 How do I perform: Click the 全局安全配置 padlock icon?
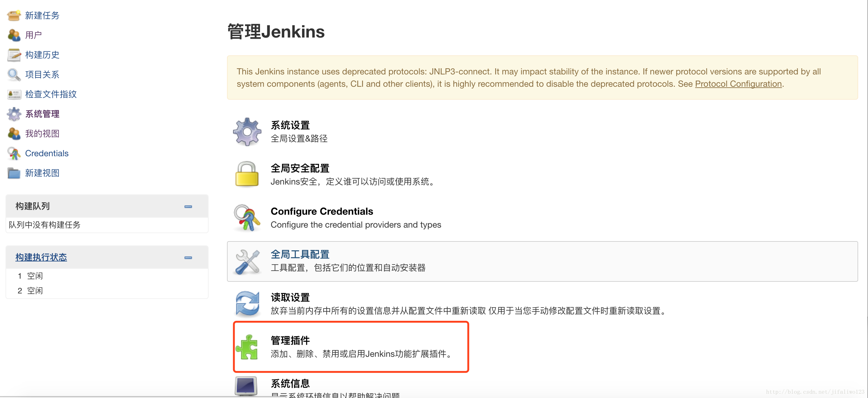click(247, 174)
